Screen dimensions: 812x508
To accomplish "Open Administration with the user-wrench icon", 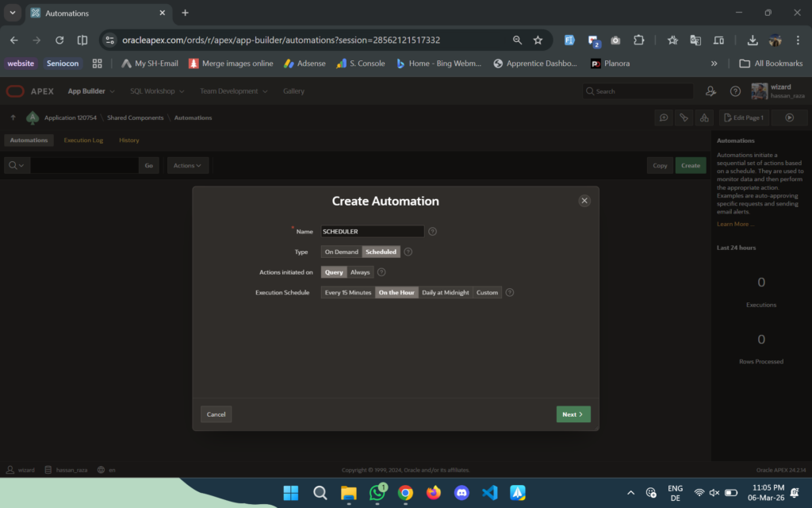I will (710, 90).
